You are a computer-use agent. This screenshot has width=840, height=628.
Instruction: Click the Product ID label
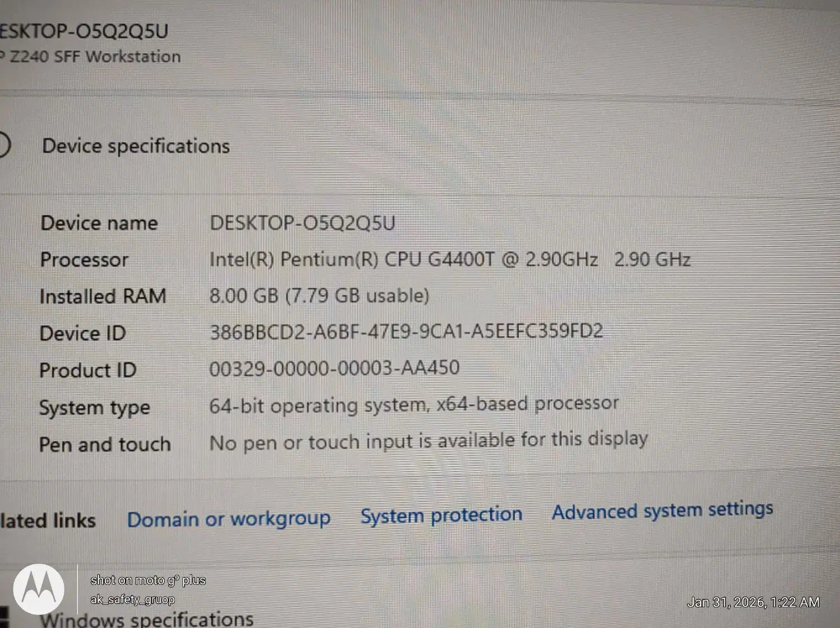(88, 371)
